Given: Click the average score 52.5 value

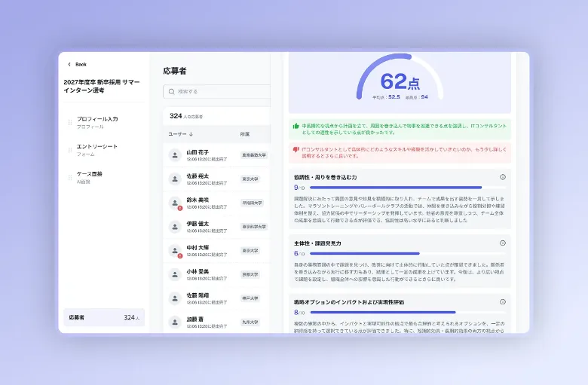Looking at the screenshot, I should click(394, 96).
